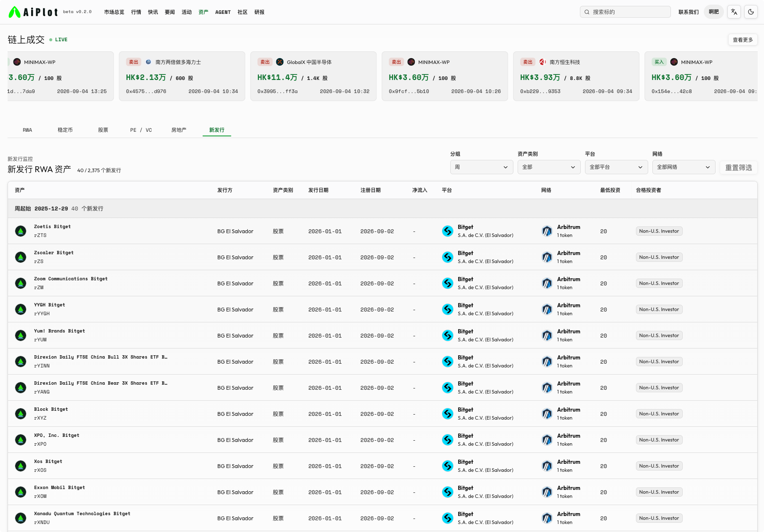The width and height of the screenshot is (764, 532).
Task: Click the Block Bitget asset icon
Action: [x=21, y=414]
